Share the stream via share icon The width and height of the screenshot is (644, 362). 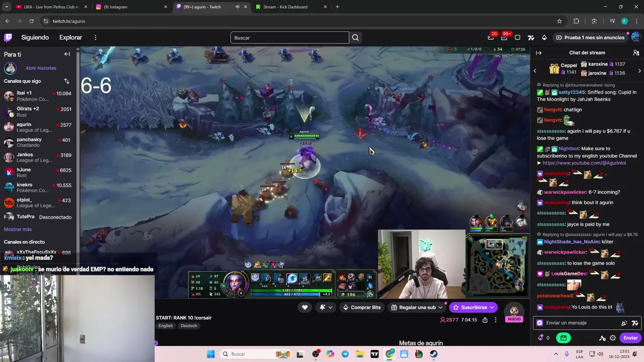pyautogui.click(x=485, y=320)
